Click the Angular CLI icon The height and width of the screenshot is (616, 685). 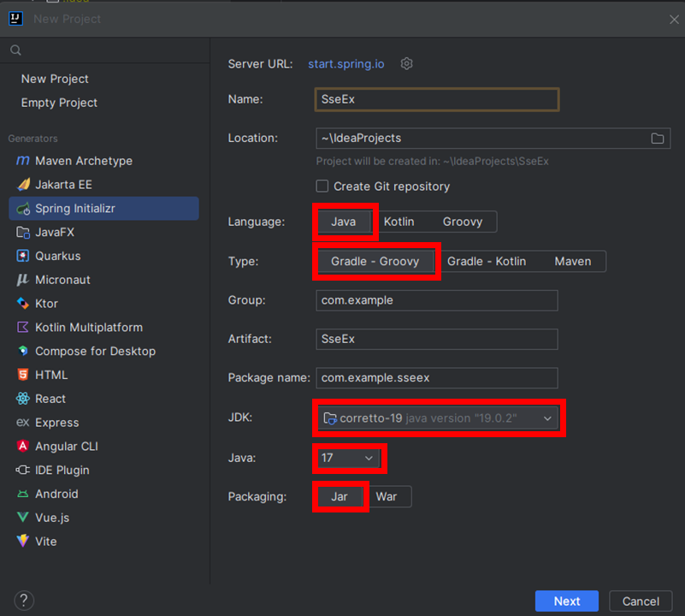click(x=23, y=446)
